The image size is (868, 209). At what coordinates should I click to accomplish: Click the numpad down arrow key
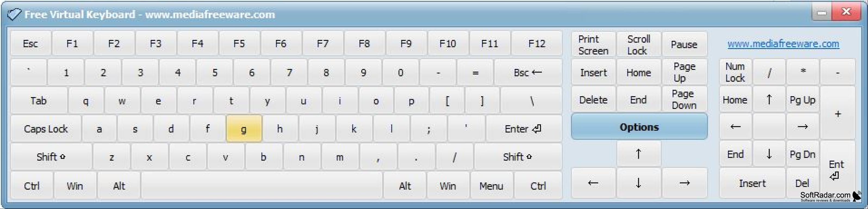[769, 154]
